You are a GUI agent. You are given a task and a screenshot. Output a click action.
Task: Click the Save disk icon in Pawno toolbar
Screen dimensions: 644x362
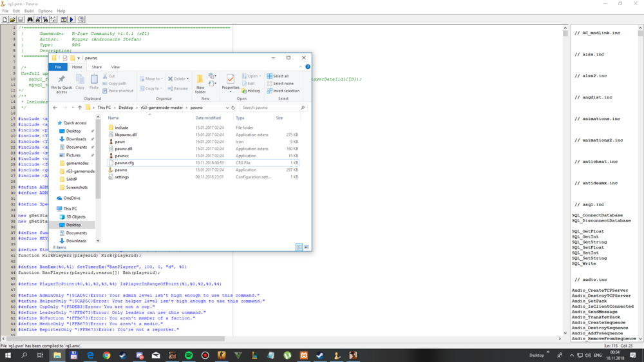point(20,19)
